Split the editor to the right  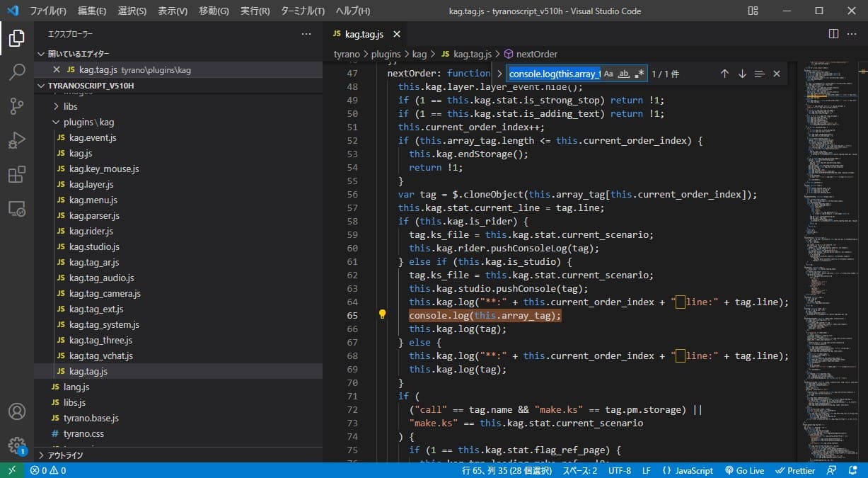click(833, 34)
